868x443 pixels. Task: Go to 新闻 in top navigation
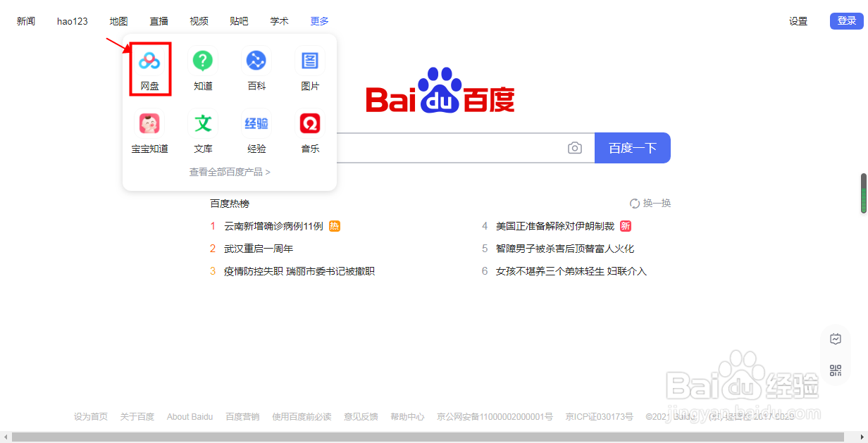[26, 21]
